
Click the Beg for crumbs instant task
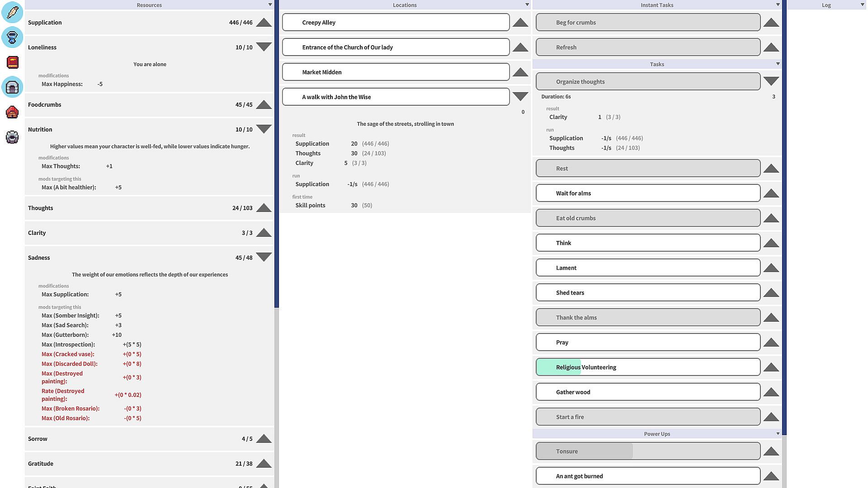point(647,22)
